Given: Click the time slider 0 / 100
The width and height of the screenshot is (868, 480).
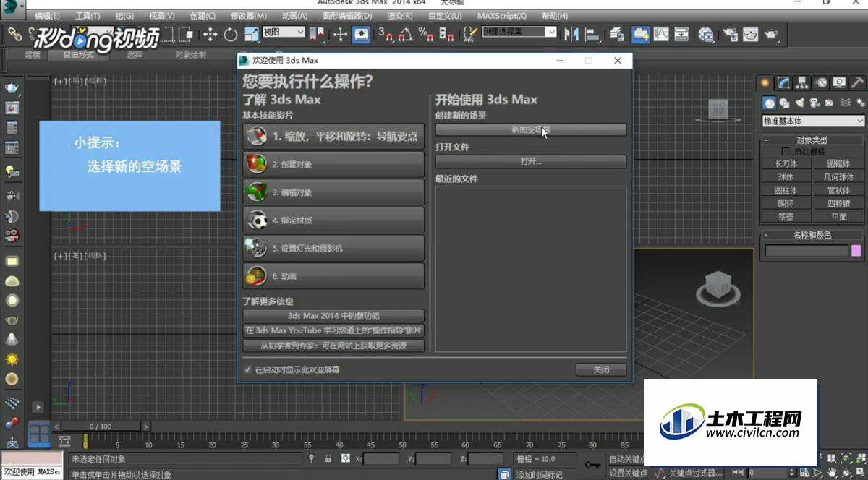Looking at the screenshot, I should click(x=101, y=427).
